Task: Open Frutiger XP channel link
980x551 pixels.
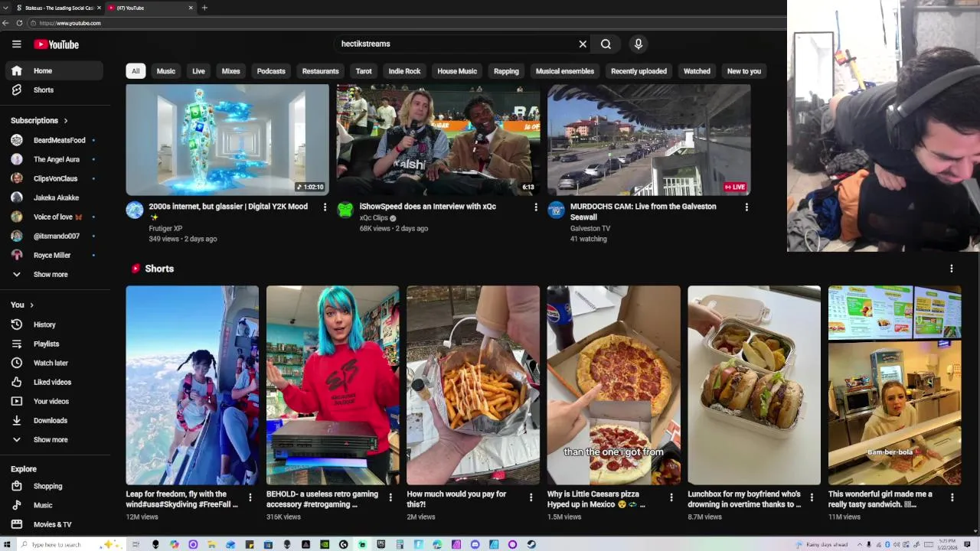Action: [x=165, y=228]
